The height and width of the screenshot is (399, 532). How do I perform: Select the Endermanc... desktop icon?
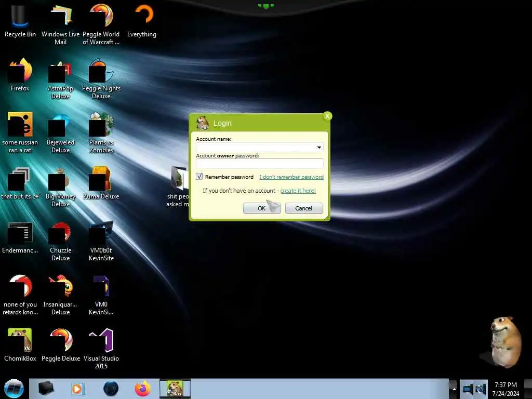(x=20, y=237)
